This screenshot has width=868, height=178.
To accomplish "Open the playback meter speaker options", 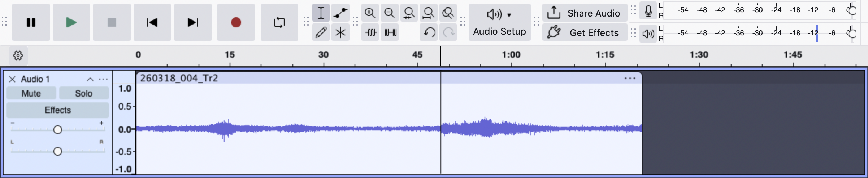I will 648,34.
